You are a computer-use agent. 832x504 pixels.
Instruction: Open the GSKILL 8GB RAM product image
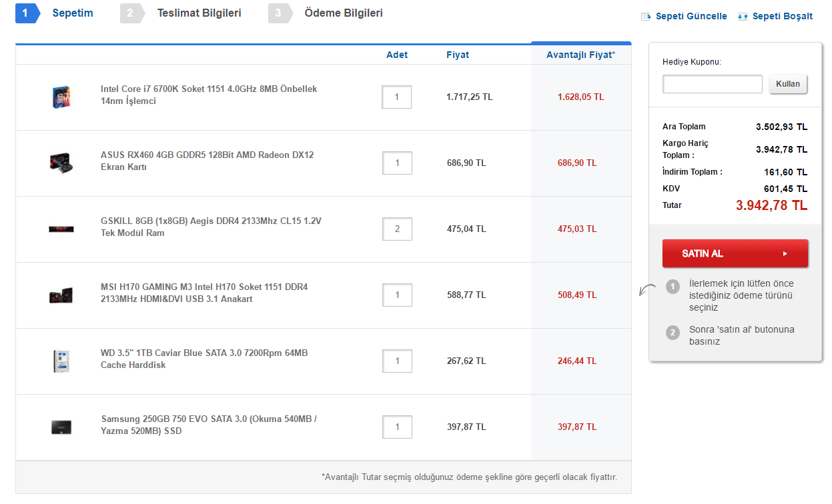click(61, 229)
